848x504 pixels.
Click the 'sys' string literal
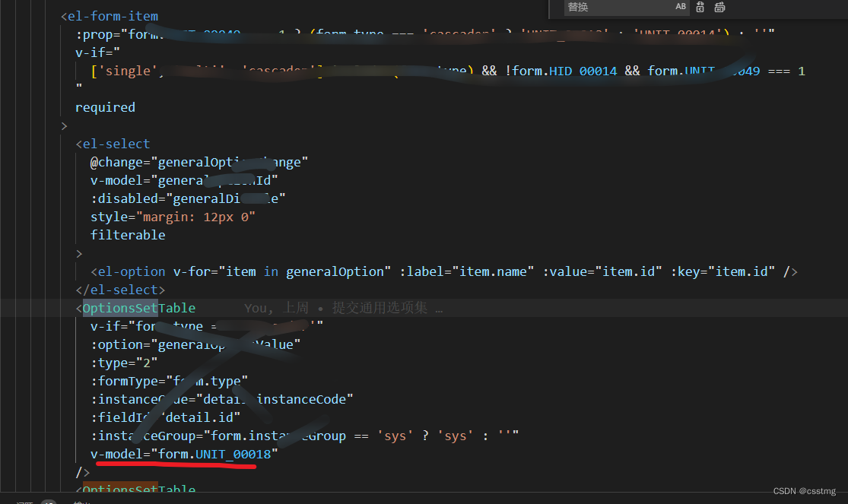(x=395, y=435)
